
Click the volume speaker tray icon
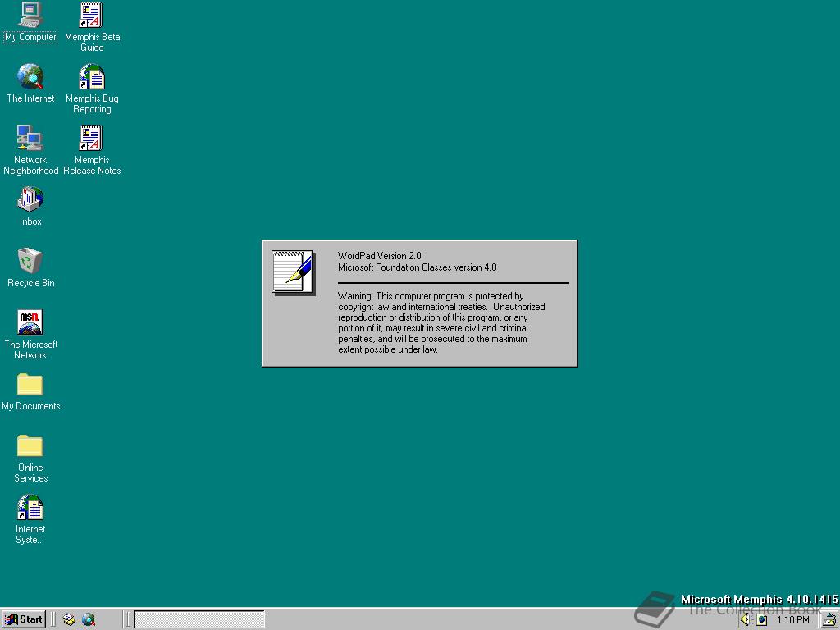(x=746, y=620)
